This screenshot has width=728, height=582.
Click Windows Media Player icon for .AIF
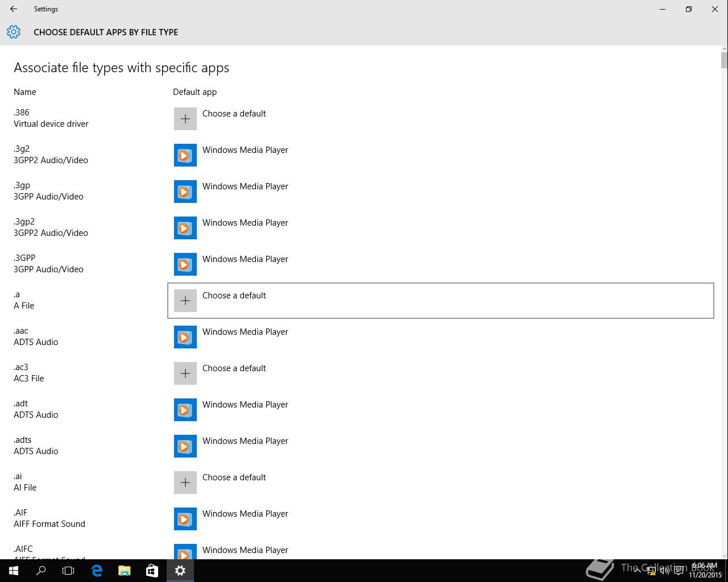(x=185, y=519)
